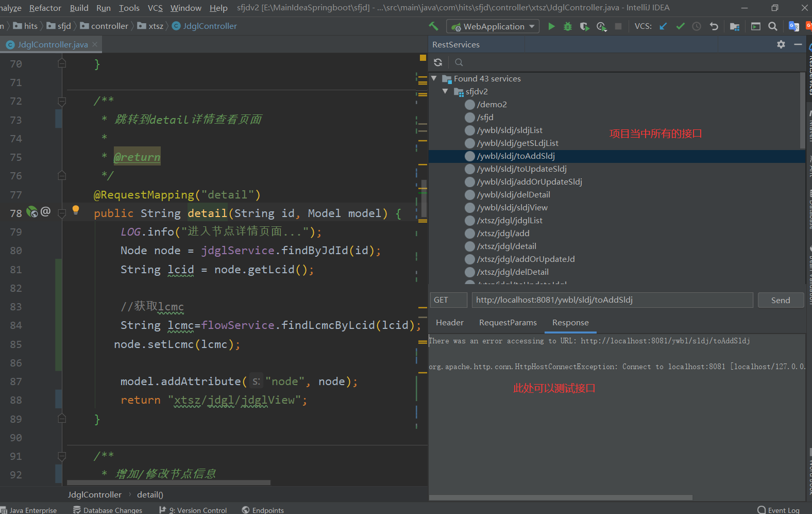The height and width of the screenshot is (514, 812).
Task: Click the services tree vertical scrollbar
Action: [x=802, y=110]
